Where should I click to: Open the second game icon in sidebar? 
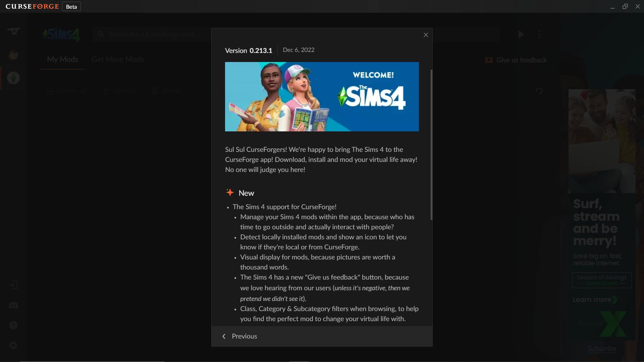[13, 55]
